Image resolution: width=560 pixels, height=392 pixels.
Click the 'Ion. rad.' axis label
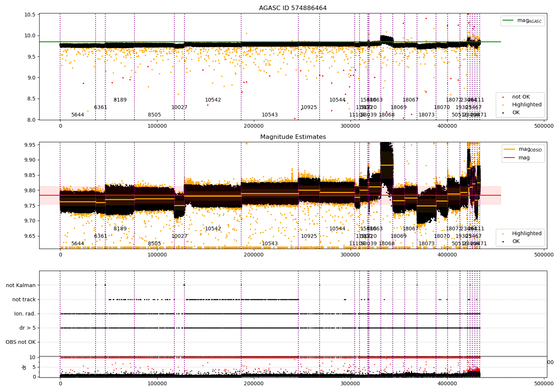coord(25,314)
